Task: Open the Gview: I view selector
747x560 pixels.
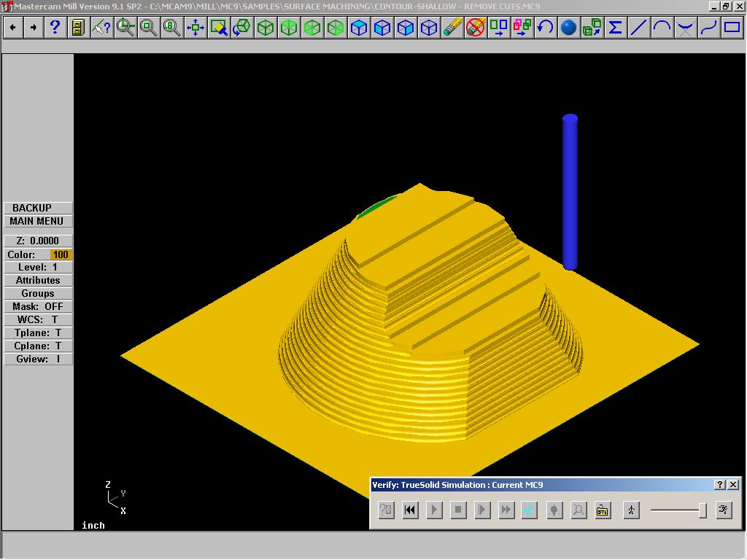Action: click(38, 359)
